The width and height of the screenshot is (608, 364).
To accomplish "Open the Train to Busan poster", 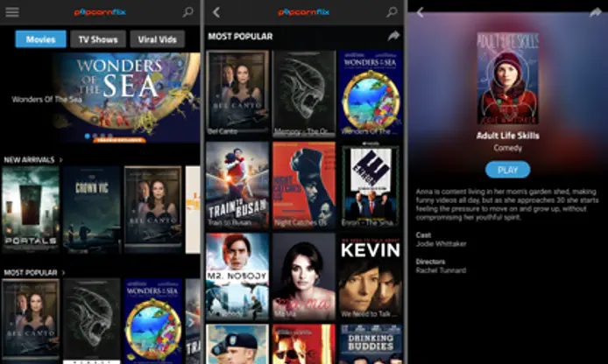I will tap(237, 184).
